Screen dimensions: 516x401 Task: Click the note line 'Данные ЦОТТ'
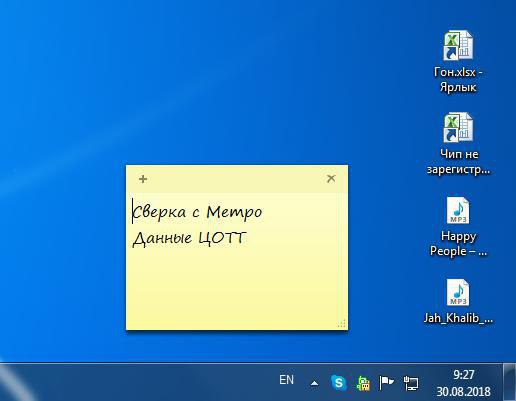(x=189, y=238)
